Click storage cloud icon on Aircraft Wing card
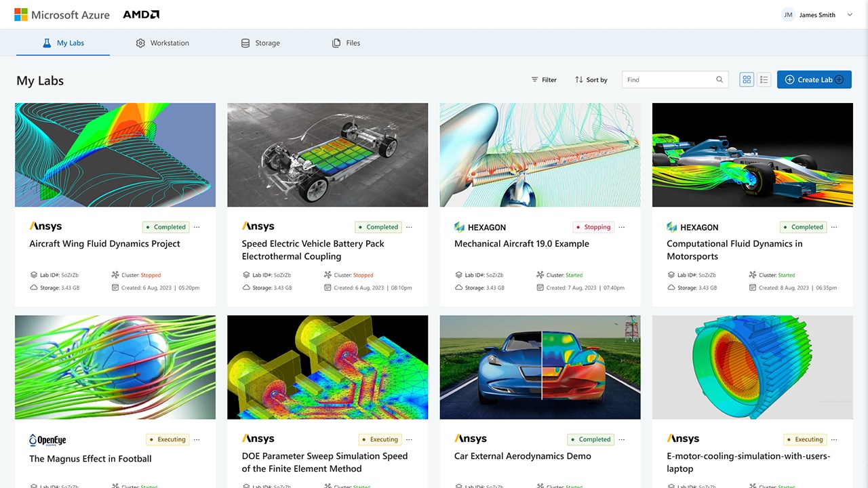868x488 pixels. coord(34,287)
